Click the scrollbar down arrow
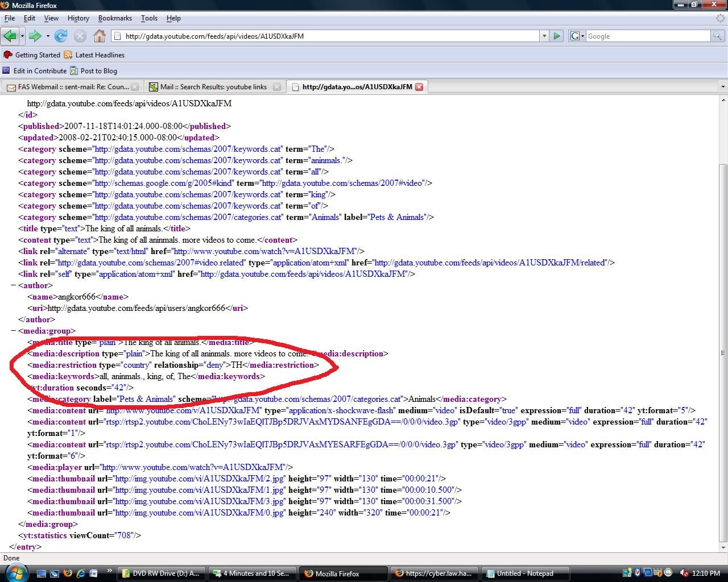This screenshot has height=582, width=728. 723,548
